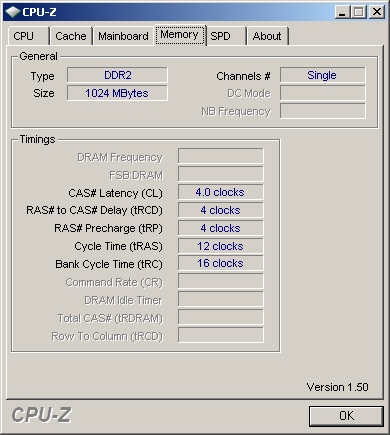
Task: Select the Mainboard tab
Action: pyautogui.click(x=123, y=36)
